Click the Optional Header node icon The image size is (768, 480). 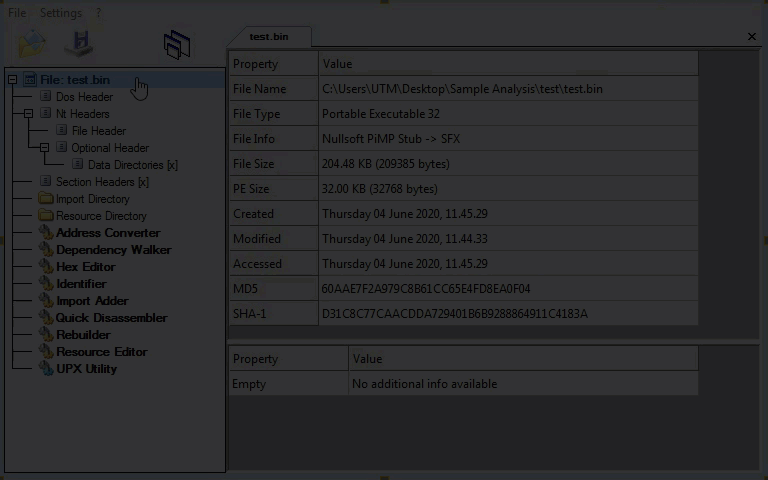(61, 147)
